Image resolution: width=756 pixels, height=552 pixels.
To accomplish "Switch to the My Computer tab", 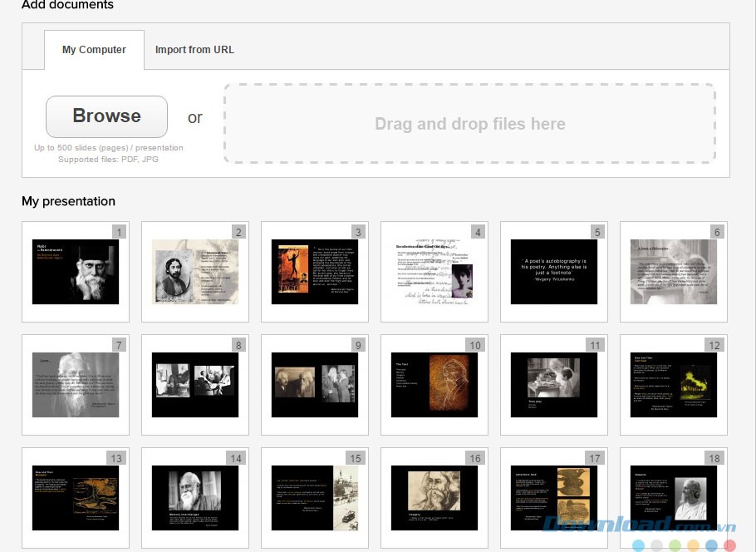I will coord(94,50).
